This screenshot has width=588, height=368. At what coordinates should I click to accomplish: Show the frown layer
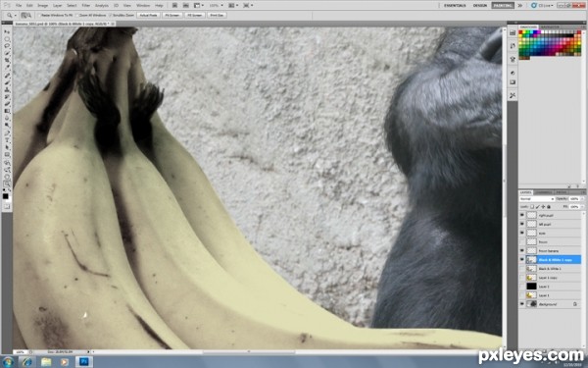click(x=522, y=241)
